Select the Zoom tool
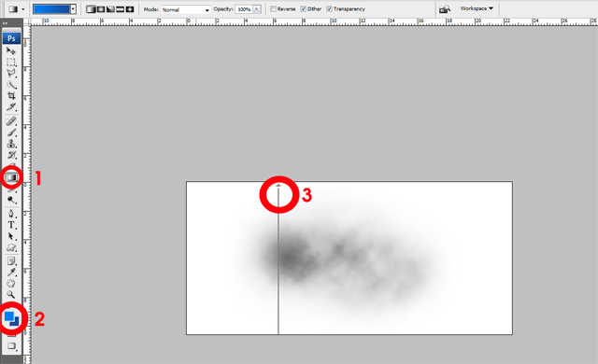The image size is (598, 364). tap(10, 294)
